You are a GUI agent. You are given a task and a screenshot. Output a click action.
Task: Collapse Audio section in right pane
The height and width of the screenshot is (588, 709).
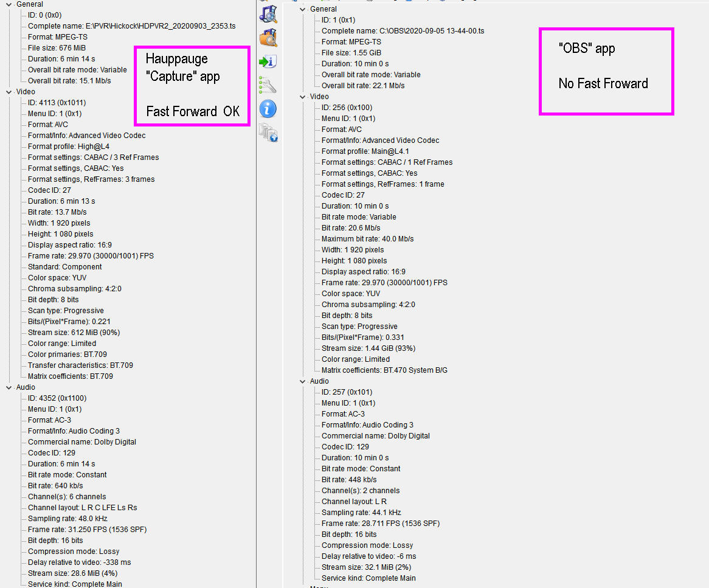coord(302,381)
